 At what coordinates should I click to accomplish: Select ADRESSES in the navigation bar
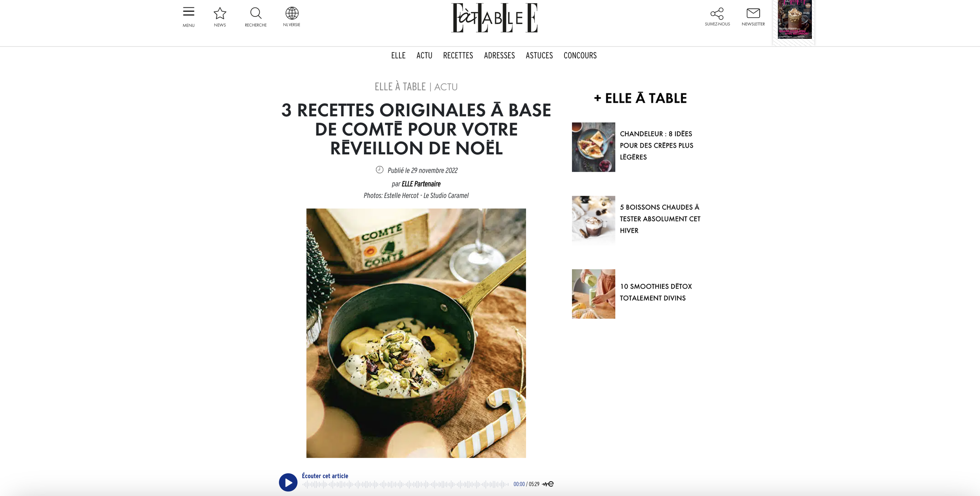[499, 56]
